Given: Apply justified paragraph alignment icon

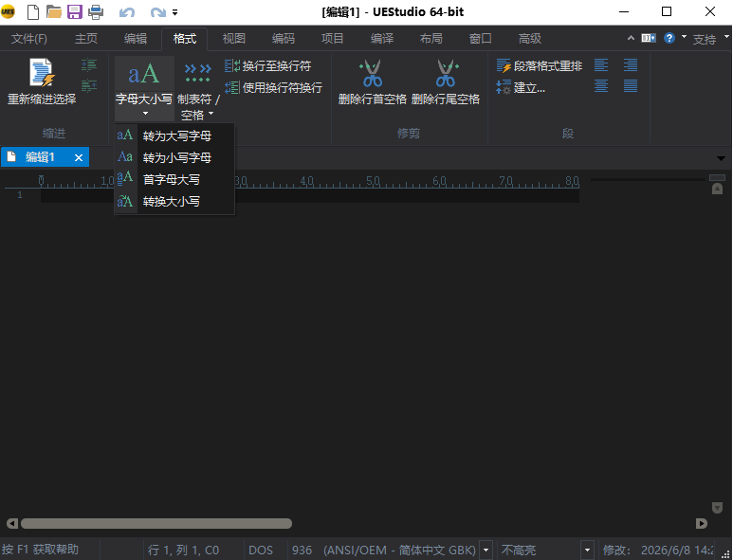Looking at the screenshot, I should (631, 85).
